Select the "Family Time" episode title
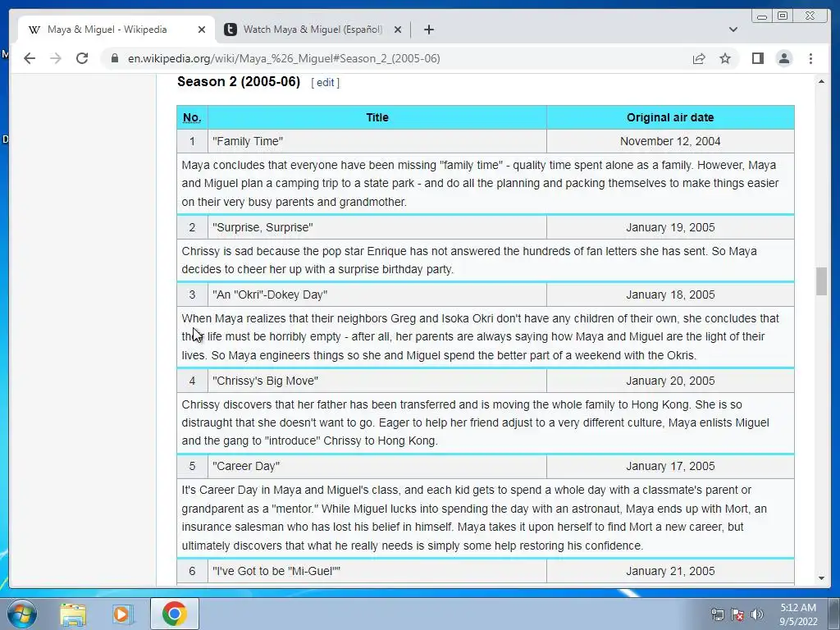 click(x=248, y=141)
